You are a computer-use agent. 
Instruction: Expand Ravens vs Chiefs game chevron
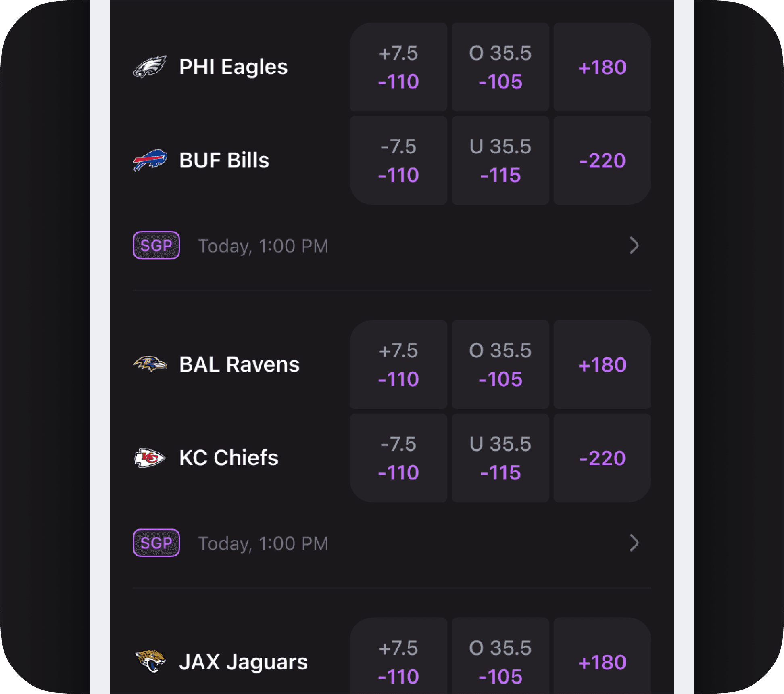634,543
